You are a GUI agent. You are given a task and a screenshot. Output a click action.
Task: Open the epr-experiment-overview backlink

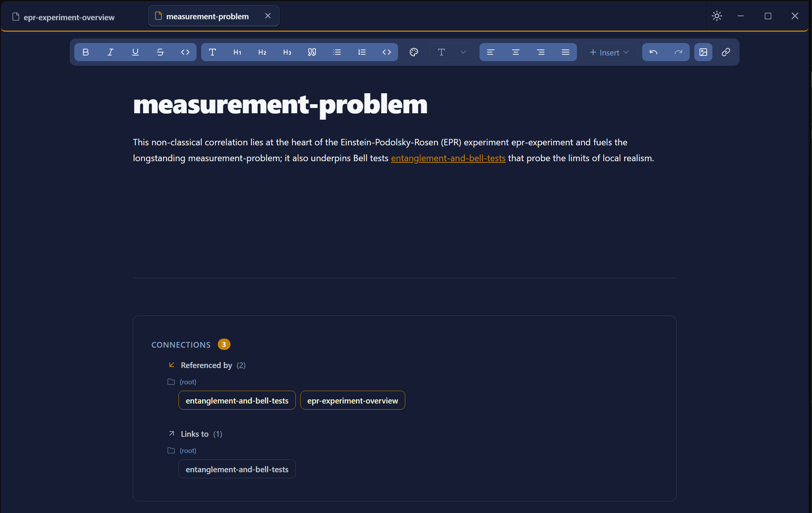point(352,401)
